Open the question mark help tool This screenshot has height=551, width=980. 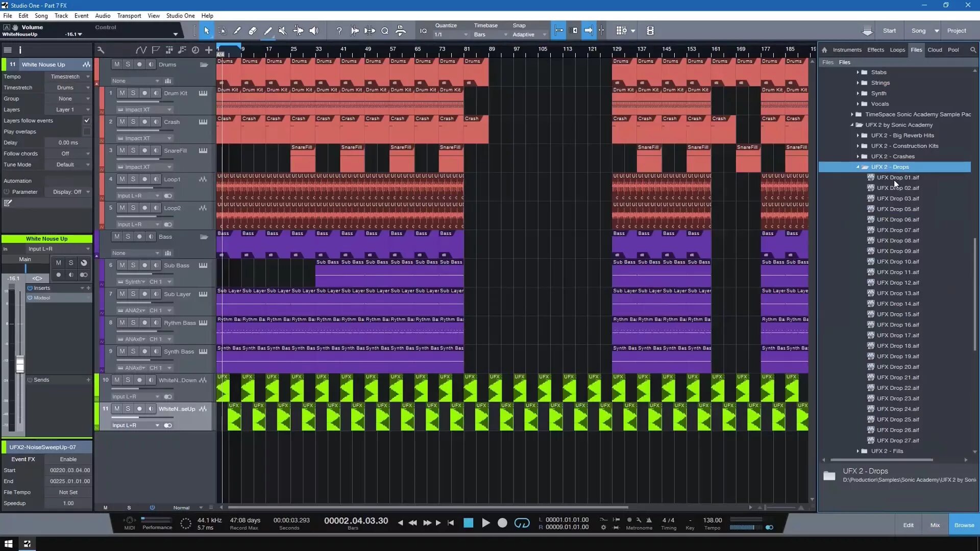(x=339, y=31)
